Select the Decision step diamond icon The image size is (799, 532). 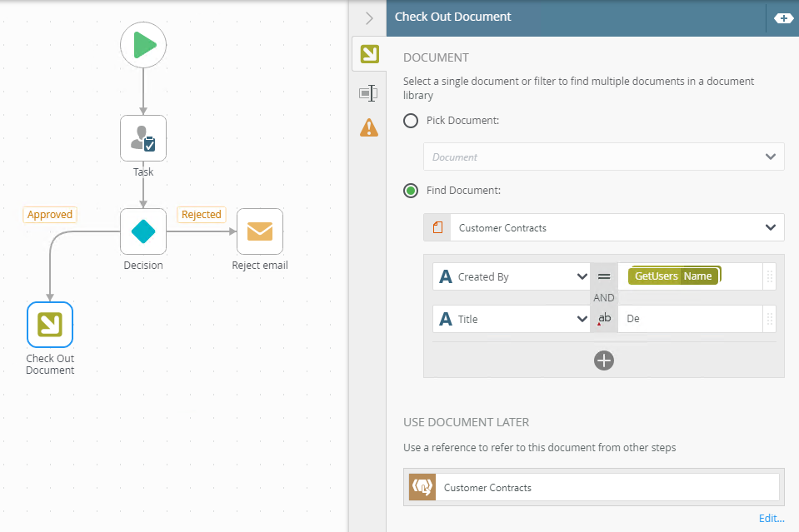coord(143,231)
